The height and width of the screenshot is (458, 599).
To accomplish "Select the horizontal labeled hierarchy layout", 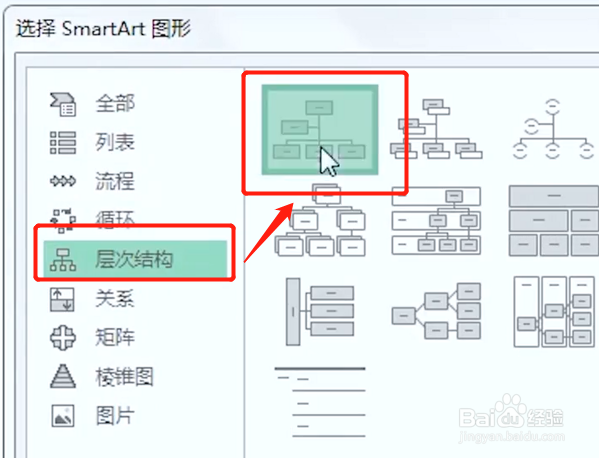I will [554, 312].
